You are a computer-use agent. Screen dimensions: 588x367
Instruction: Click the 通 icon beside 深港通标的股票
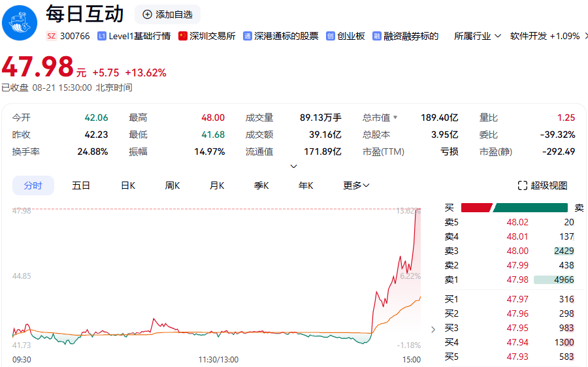pos(247,36)
